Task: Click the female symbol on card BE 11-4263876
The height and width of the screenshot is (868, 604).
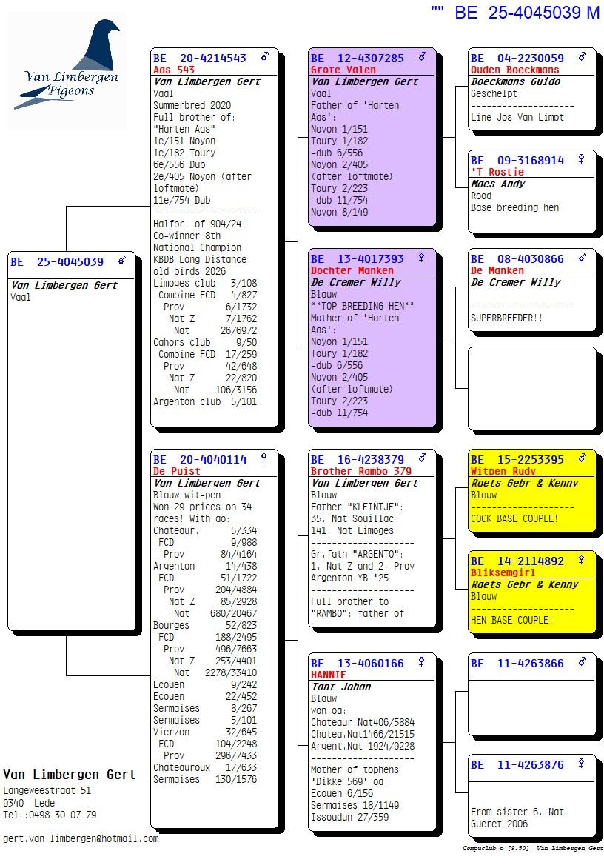Action: pos(581,764)
